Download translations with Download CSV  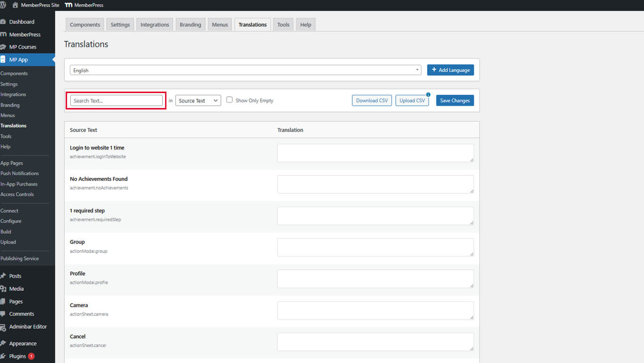point(372,100)
